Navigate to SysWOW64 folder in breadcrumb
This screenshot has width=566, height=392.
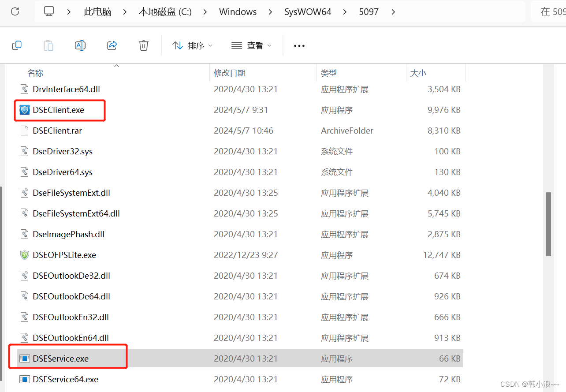[x=308, y=12]
